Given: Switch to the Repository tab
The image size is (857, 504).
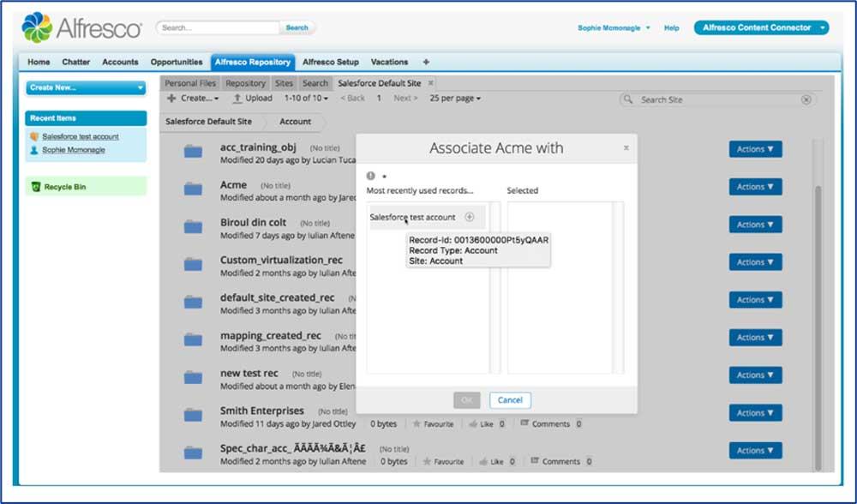Looking at the screenshot, I should 245,83.
